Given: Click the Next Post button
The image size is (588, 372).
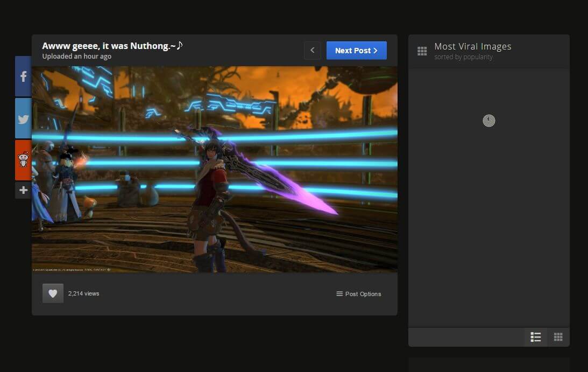Looking at the screenshot, I should tap(356, 51).
